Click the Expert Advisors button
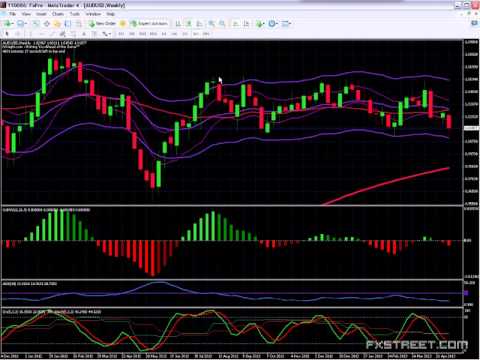This screenshot has height=360, width=480. pyautogui.click(x=149, y=24)
